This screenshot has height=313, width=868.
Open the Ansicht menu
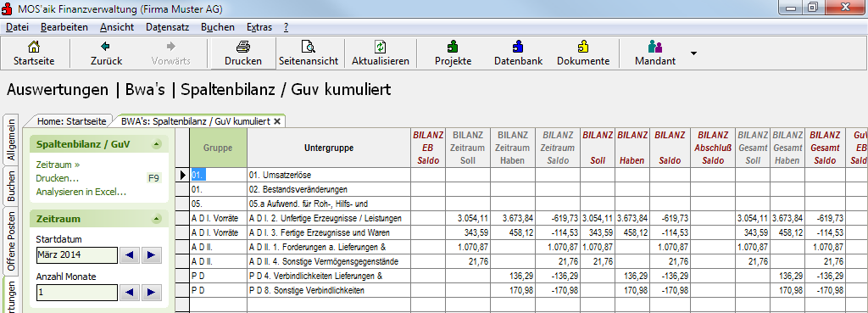point(117,27)
